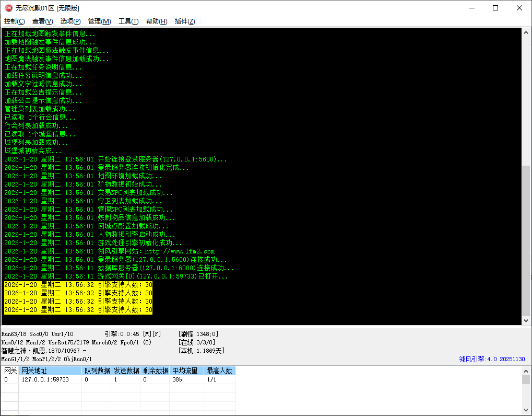
Task: Open the 插件(Z) menu
Action: point(185,21)
